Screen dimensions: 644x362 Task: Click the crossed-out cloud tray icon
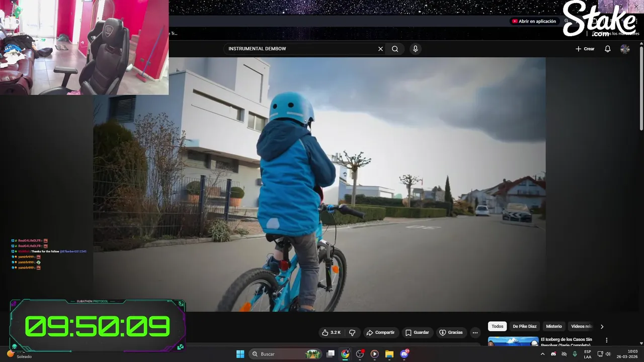pos(564,354)
